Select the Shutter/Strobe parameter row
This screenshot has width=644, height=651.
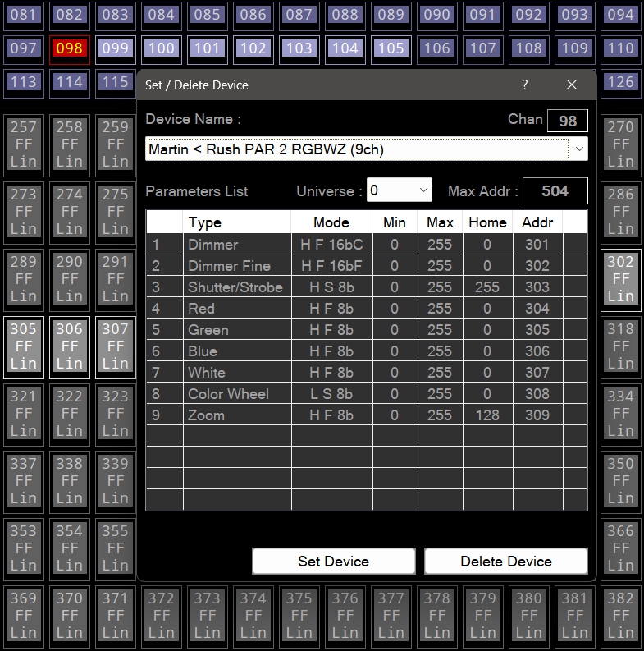pyautogui.click(x=235, y=287)
